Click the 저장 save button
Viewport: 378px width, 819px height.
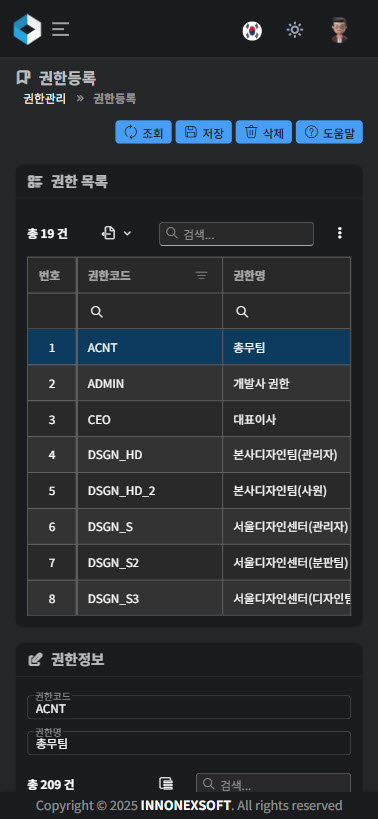(204, 132)
